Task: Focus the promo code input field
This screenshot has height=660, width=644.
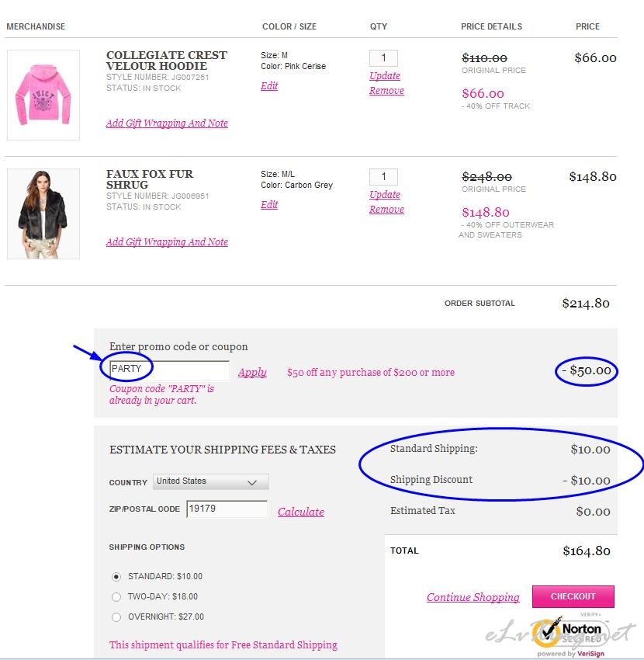Action: point(169,370)
